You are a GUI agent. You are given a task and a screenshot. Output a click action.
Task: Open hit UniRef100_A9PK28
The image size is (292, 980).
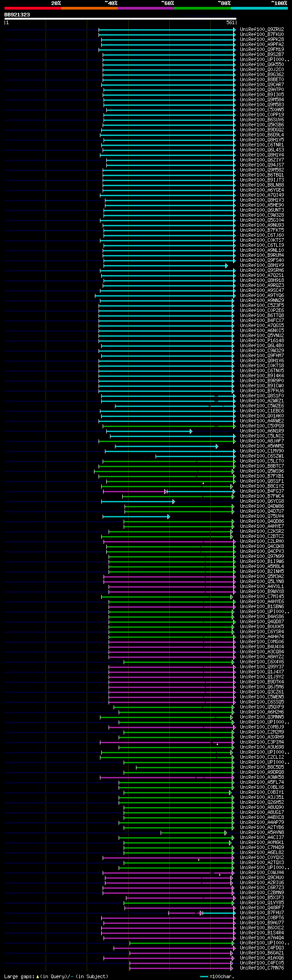coord(262,39)
